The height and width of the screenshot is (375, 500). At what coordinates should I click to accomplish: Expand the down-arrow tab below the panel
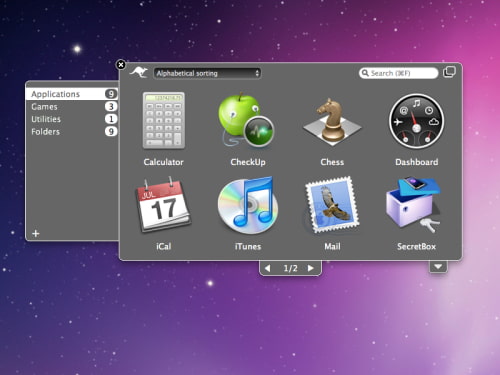coord(438,267)
